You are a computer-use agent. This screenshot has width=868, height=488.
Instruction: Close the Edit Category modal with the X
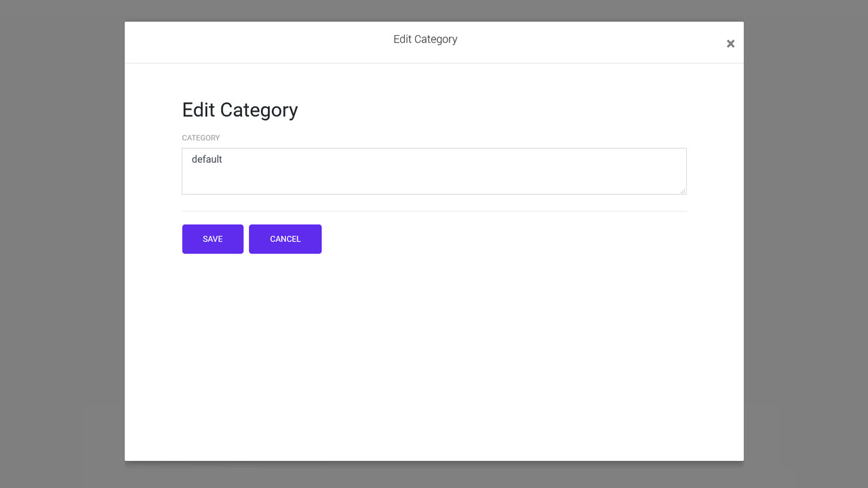coord(730,43)
